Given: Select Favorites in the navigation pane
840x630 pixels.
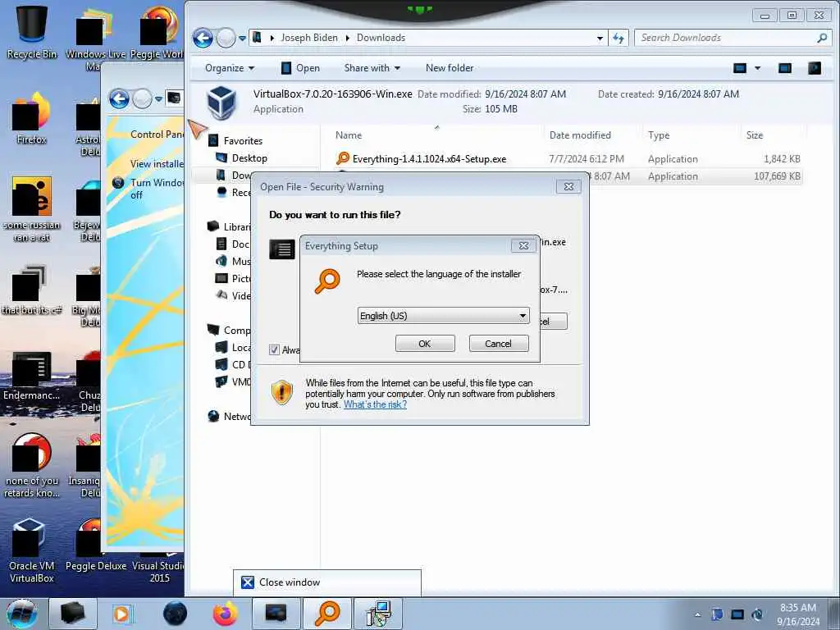Looking at the screenshot, I should click(243, 141).
